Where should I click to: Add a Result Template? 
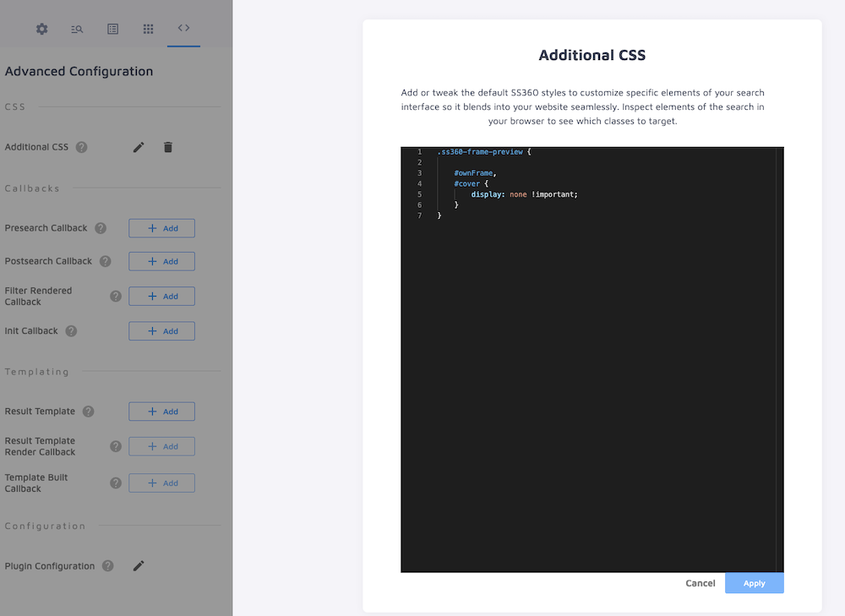click(161, 412)
